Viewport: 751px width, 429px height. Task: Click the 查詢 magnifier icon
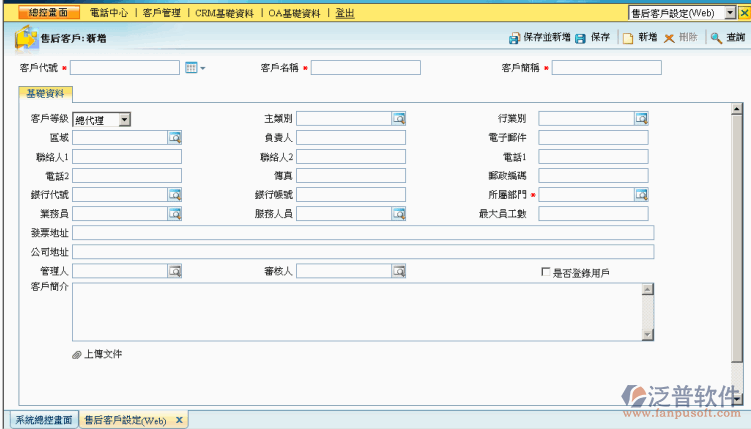point(716,38)
